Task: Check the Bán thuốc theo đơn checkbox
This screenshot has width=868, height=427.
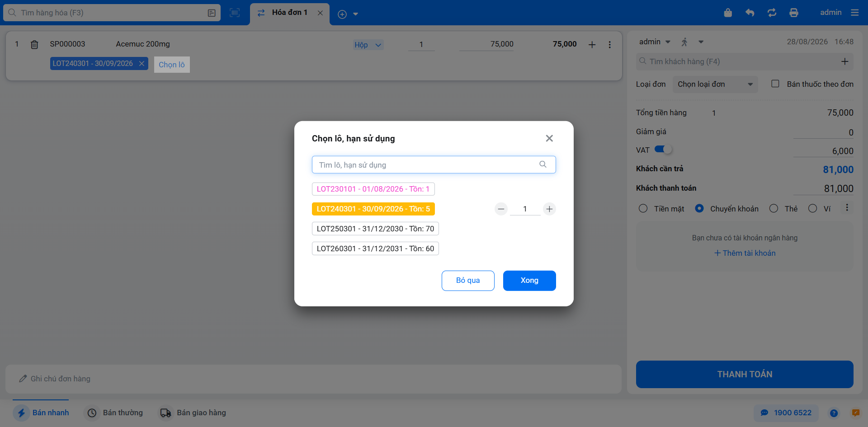Action: (x=775, y=84)
